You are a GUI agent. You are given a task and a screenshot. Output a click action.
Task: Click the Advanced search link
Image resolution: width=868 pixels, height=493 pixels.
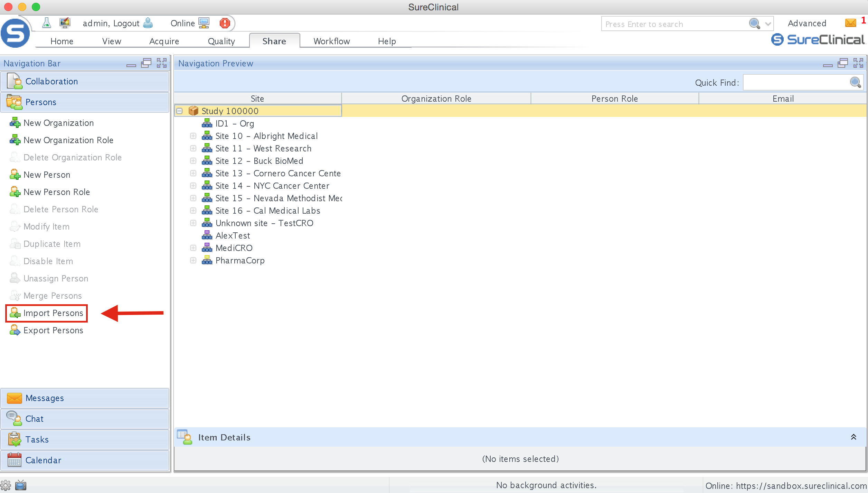807,23
